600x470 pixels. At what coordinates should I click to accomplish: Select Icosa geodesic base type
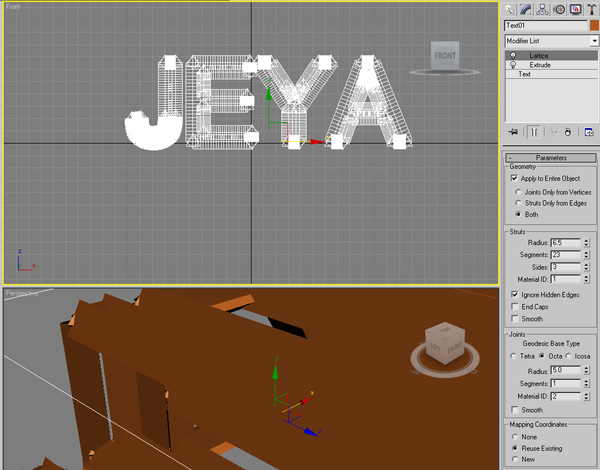[569, 356]
